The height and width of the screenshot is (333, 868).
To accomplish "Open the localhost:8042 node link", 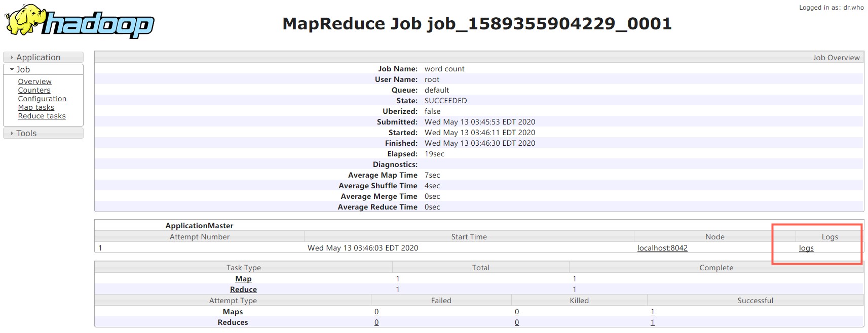I will pyautogui.click(x=662, y=248).
